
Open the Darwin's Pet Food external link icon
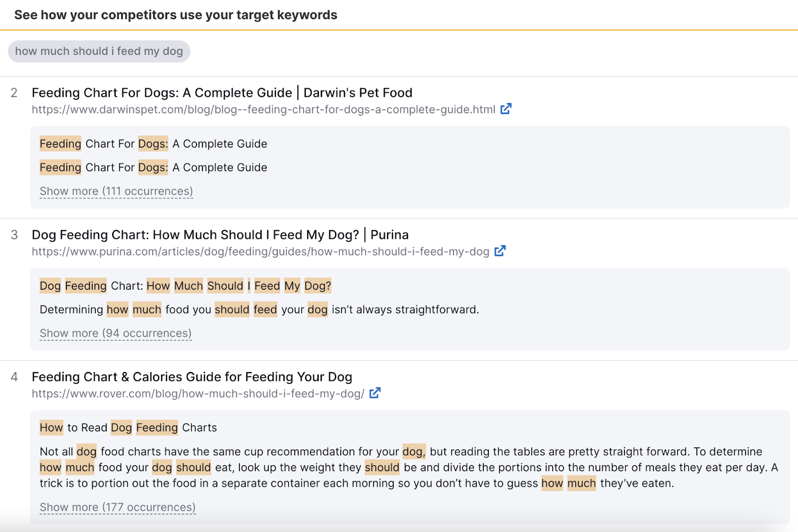[506, 109]
